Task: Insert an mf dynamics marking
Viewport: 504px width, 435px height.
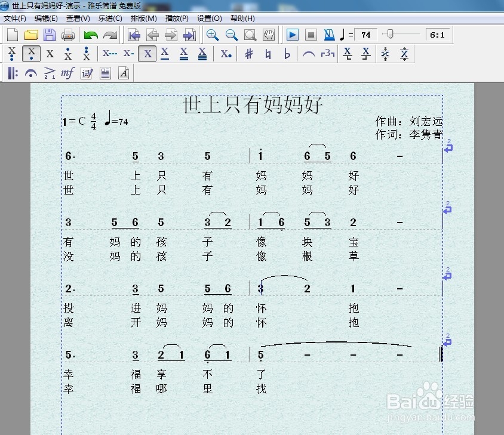Action: (67, 73)
